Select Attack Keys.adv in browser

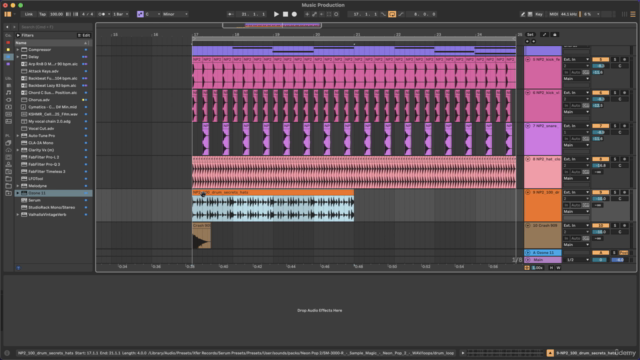[43, 71]
